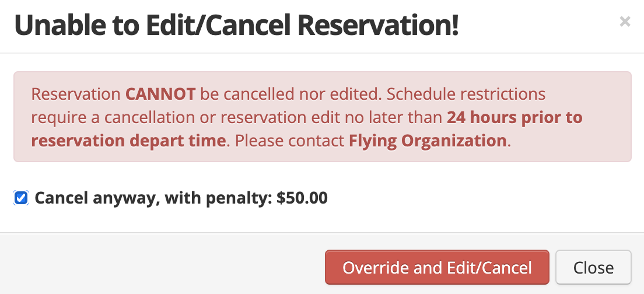Image resolution: width=644 pixels, height=294 pixels.
Task: Click the "Please contact" text in the alert
Action: (289, 141)
